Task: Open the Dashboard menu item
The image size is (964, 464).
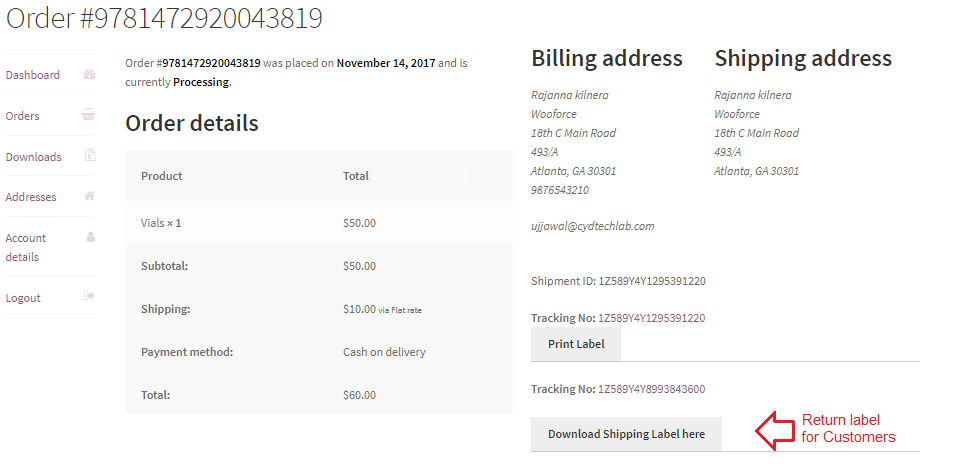Action: [33, 75]
